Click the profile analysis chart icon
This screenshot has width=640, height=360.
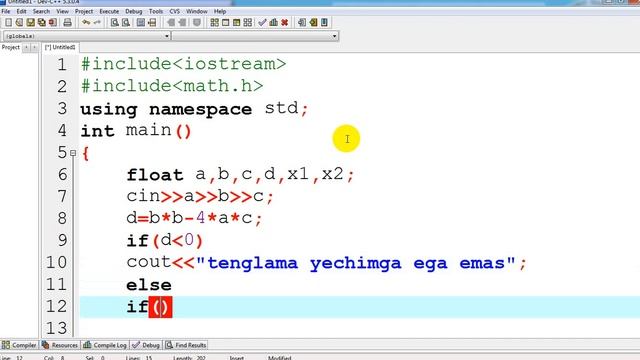pos(273,22)
